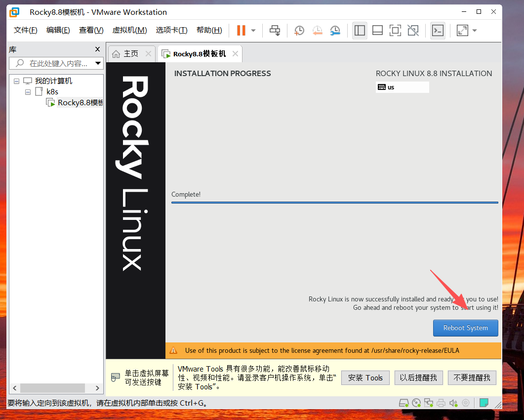Image resolution: width=524 pixels, height=420 pixels.
Task: Click the VMware Workstation logo icon
Action: (14, 12)
